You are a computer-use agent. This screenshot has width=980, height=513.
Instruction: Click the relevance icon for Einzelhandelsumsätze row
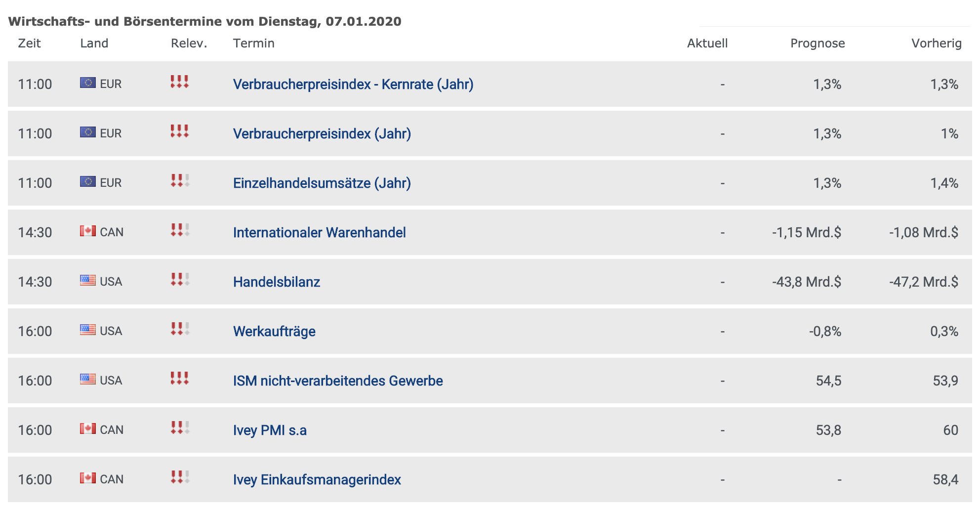(180, 180)
